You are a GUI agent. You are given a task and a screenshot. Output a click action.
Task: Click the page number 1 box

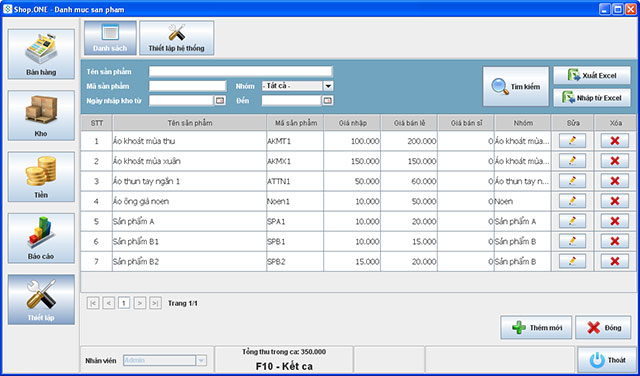pos(124,303)
